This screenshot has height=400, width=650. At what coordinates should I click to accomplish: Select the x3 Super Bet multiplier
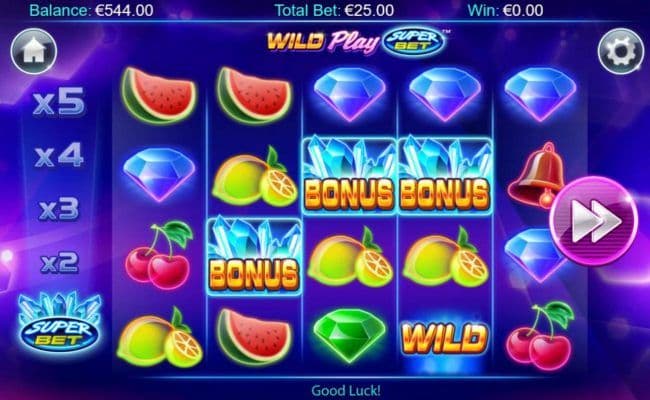click(59, 208)
